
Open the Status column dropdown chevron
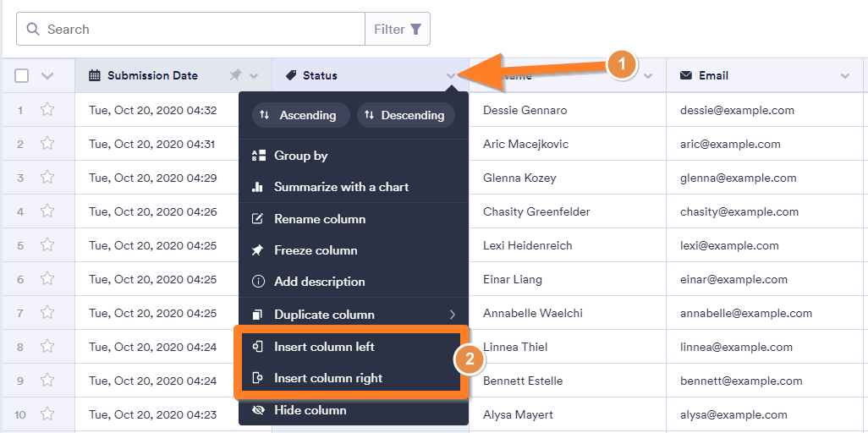(x=452, y=76)
